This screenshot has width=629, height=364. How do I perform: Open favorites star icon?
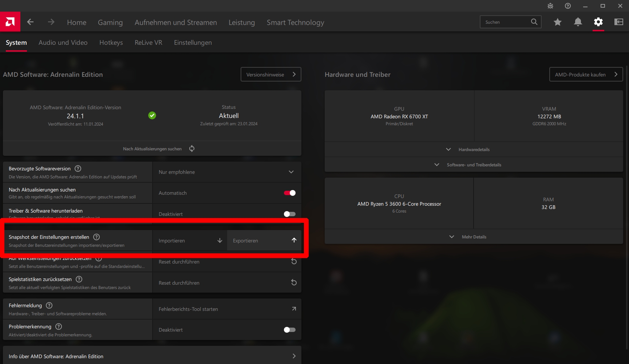coord(557,22)
